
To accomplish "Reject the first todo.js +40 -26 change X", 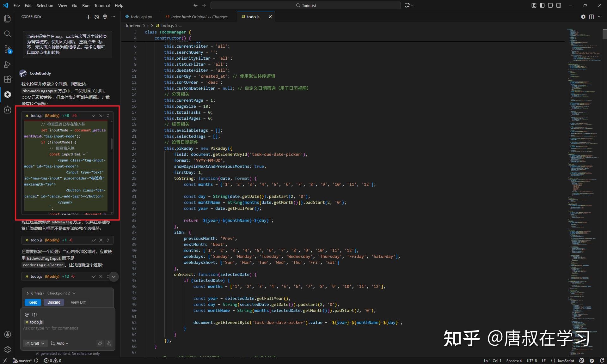I will [101, 116].
